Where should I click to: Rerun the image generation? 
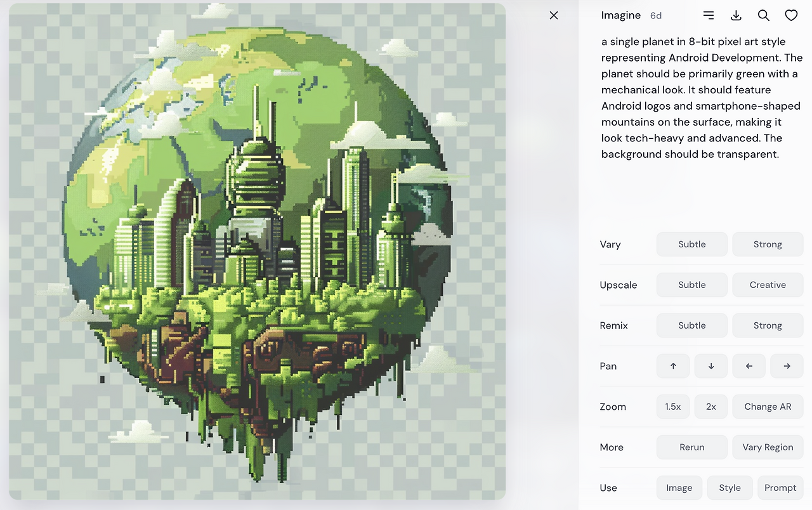click(x=692, y=447)
